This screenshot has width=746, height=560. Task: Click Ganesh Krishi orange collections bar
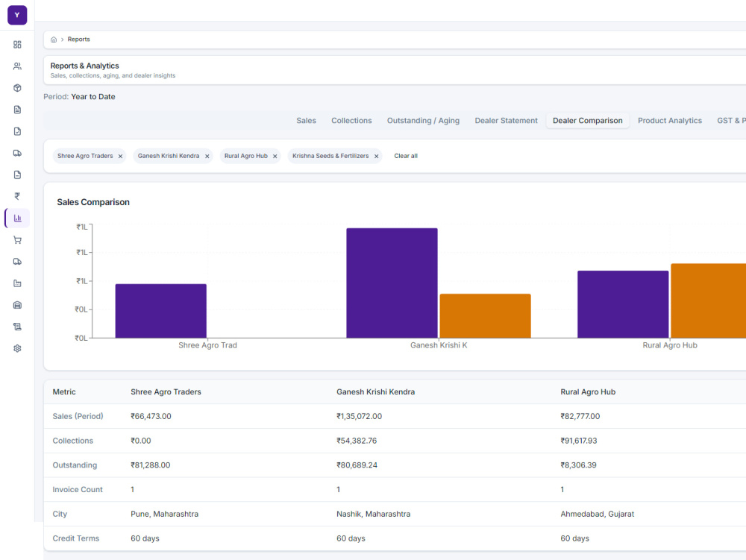[486, 316]
